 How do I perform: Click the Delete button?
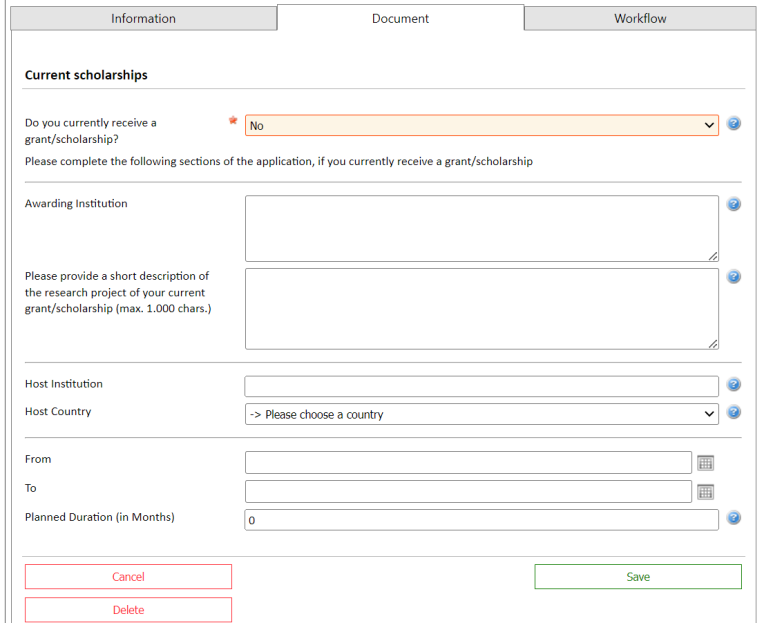pos(128,610)
